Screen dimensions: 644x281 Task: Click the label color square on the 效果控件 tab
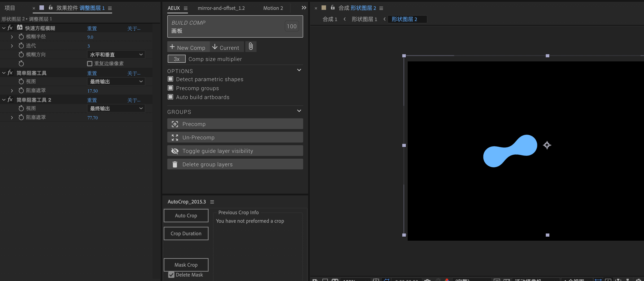pos(42,8)
